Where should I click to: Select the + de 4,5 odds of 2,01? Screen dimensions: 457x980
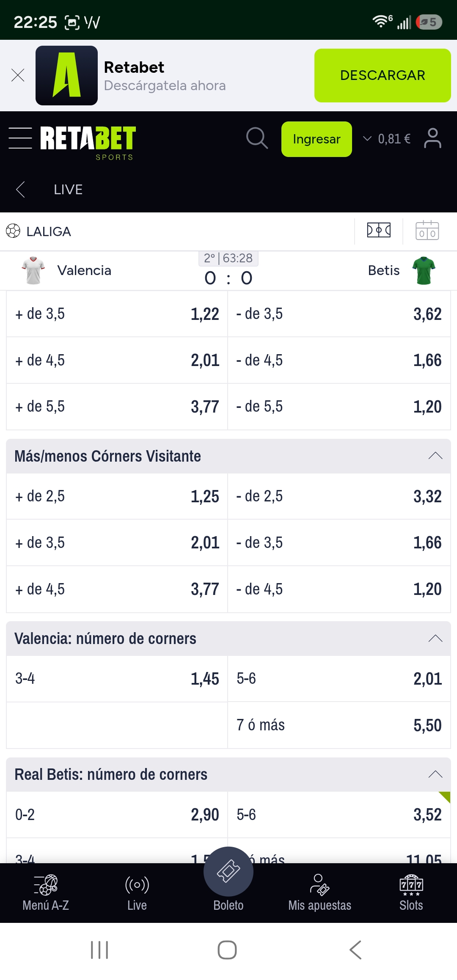117,361
